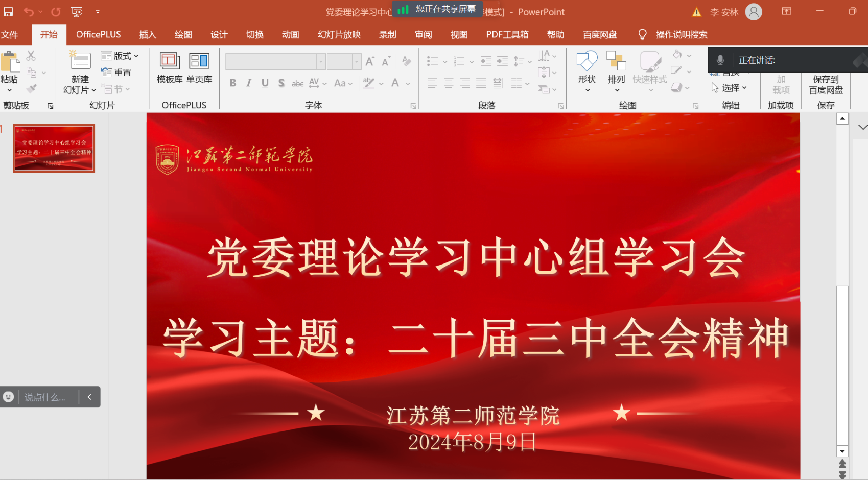Image resolution: width=868 pixels, height=480 pixels.
Task: Expand the 版式 layout dropdown
Action: coord(121,56)
